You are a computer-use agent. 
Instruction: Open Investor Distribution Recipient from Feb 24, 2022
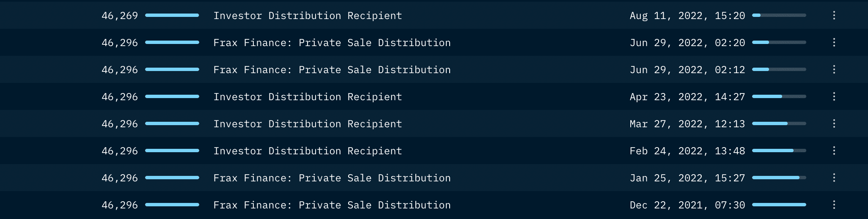(308, 151)
